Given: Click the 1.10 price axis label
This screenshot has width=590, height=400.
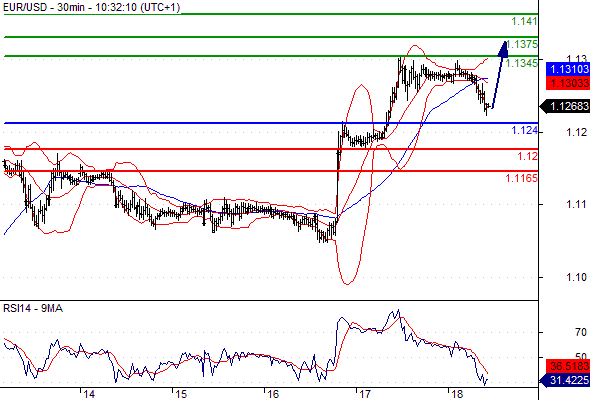Looking at the screenshot, I should [576, 277].
